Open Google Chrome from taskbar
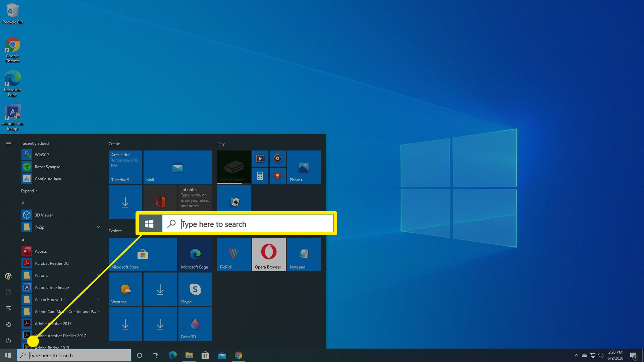644x362 pixels. coord(238,355)
